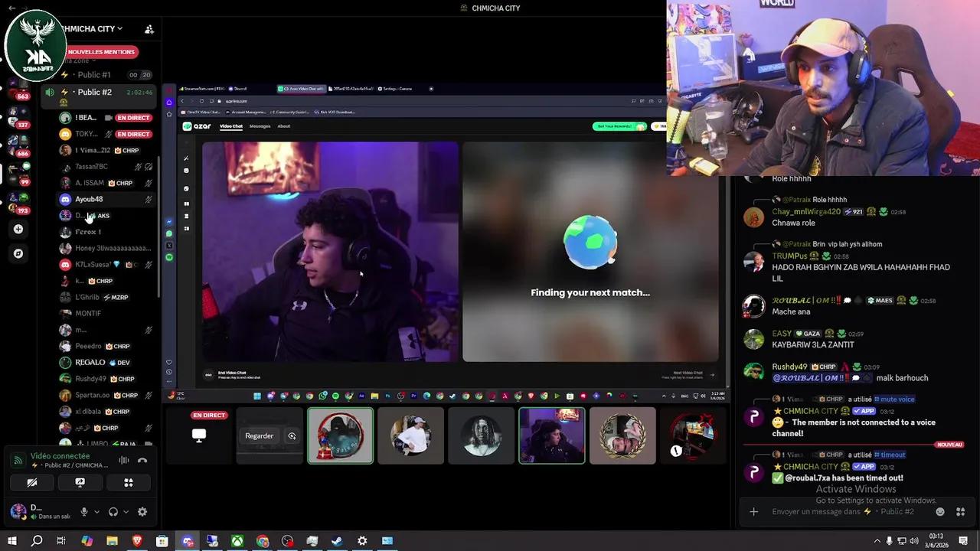Open the sticker picker beside the emoji icon
Viewport: 980px width, 551px height.
(x=961, y=511)
